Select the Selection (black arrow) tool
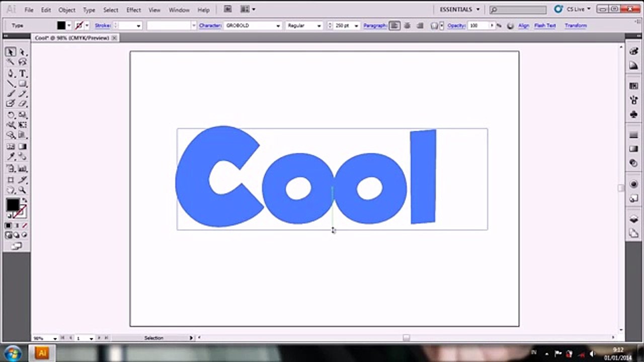Viewport: 644px width, 362px height. [x=11, y=52]
